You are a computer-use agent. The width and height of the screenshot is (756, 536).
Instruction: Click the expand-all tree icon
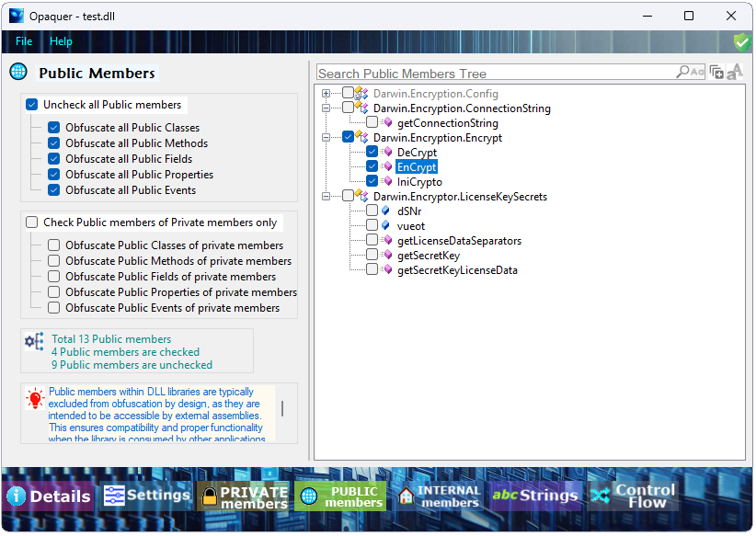pos(717,73)
